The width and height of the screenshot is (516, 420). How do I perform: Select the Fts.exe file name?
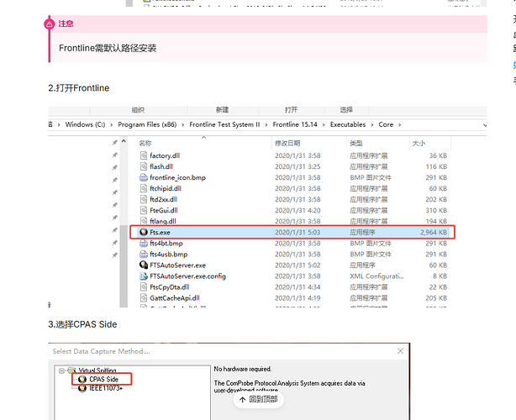pyautogui.click(x=160, y=232)
